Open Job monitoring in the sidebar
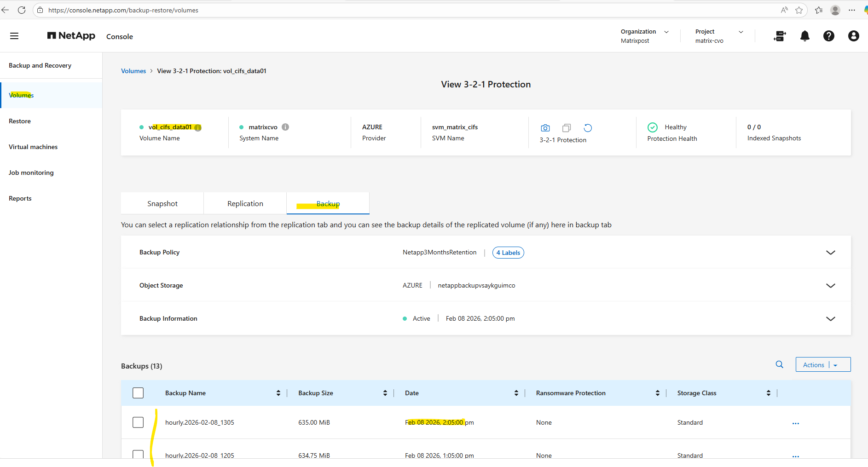 [31, 173]
